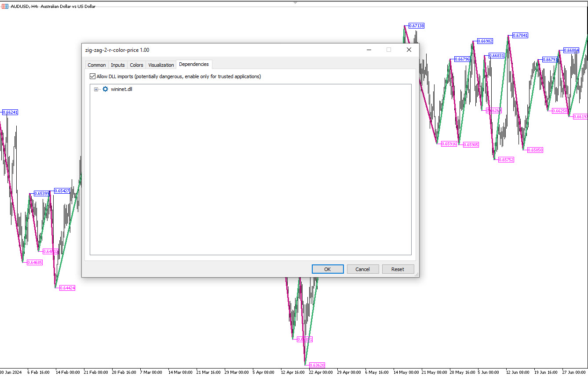588x376 pixels.
Task: Toggle Allow DLL imports checkbox
Action: point(92,76)
